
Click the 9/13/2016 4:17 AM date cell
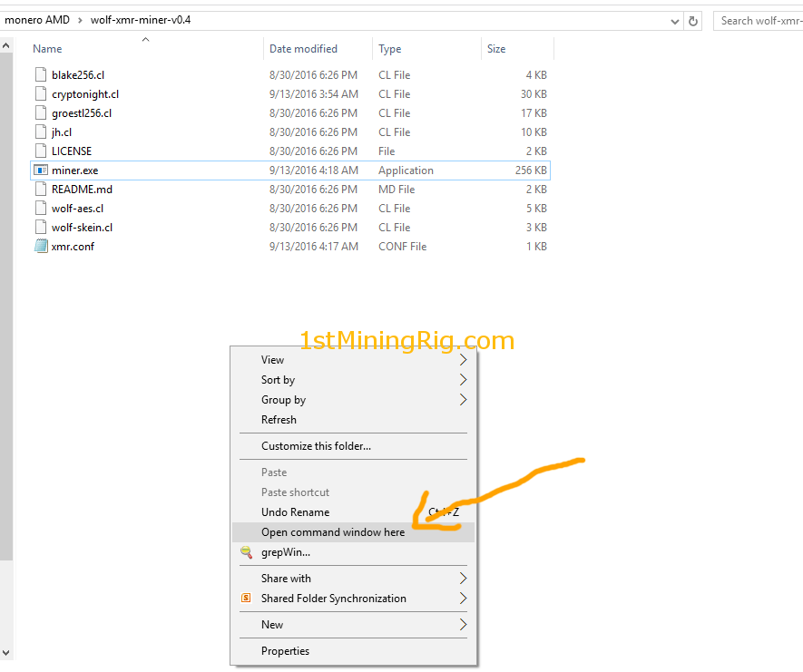(x=314, y=247)
